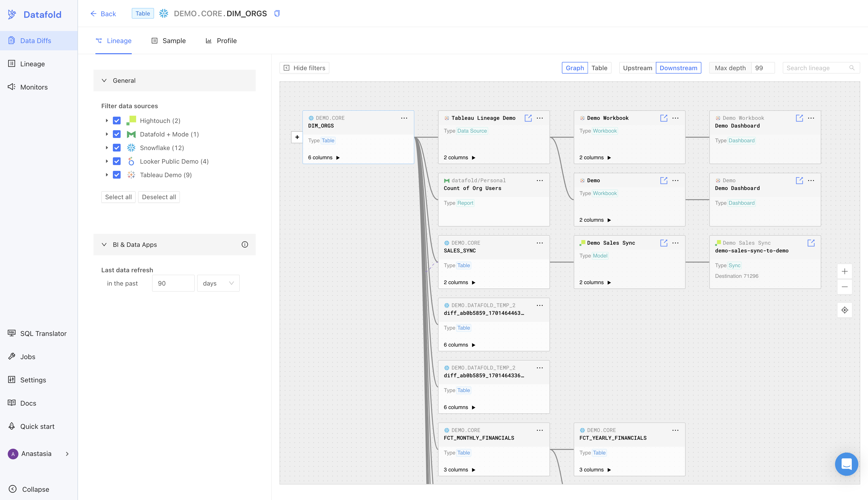This screenshot has height=500, width=868.
Task: Switch to Table view of lineage
Action: (x=599, y=68)
